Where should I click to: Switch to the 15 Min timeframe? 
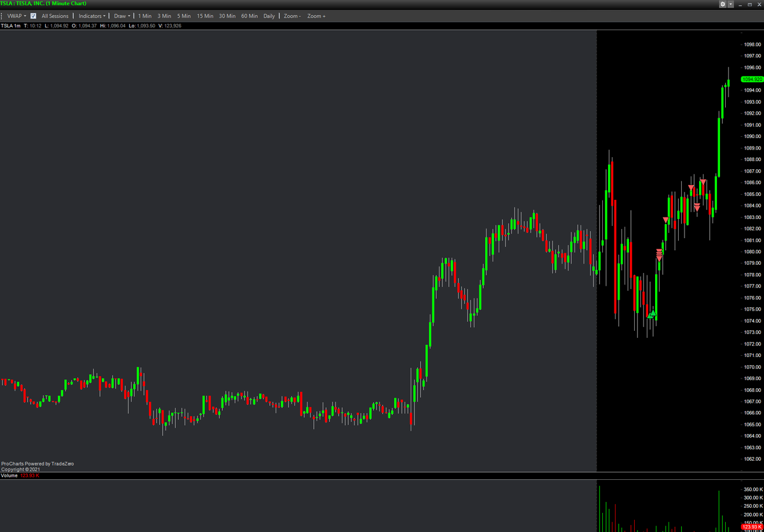tap(205, 16)
